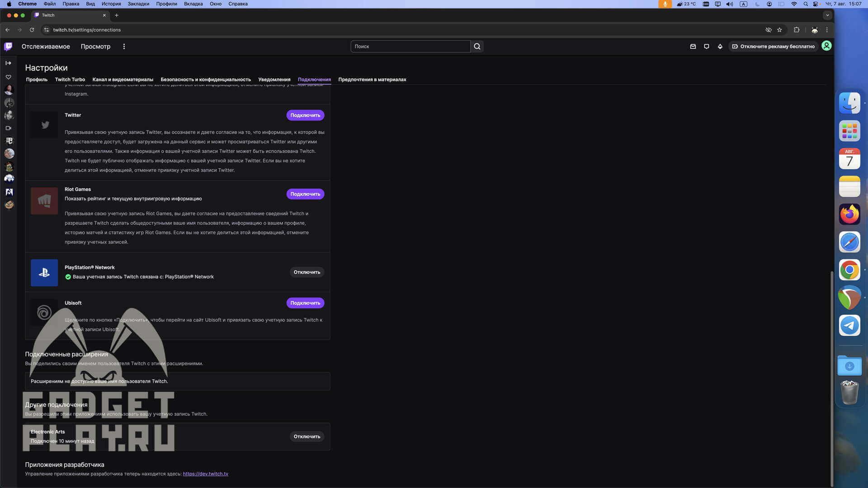The height and width of the screenshot is (488, 868).
Task: Click the Riot Games fist logo tile
Action: [x=44, y=201]
